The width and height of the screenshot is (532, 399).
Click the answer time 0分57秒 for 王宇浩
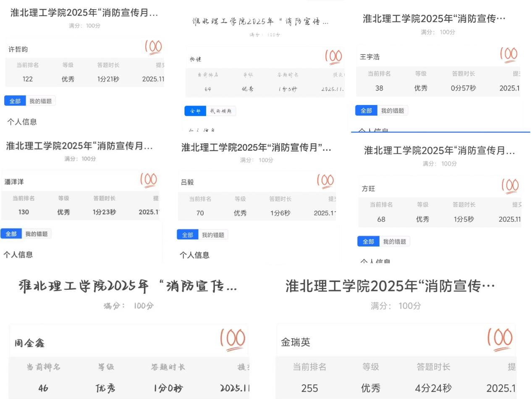pos(464,88)
